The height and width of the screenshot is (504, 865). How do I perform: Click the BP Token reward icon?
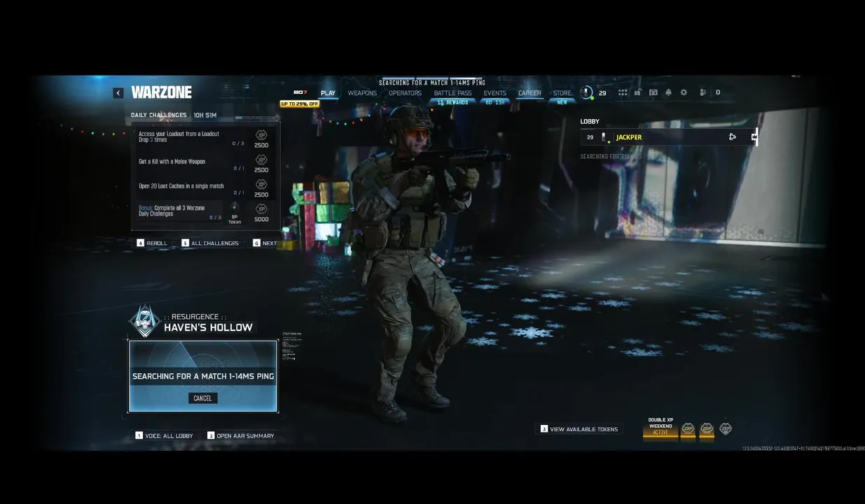click(235, 207)
